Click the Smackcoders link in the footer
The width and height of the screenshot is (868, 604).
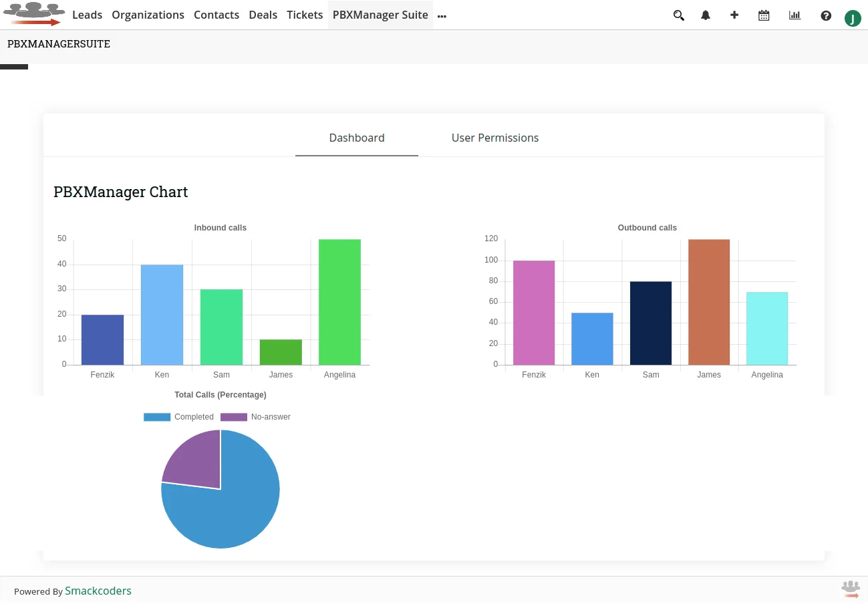(x=98, y=591)
